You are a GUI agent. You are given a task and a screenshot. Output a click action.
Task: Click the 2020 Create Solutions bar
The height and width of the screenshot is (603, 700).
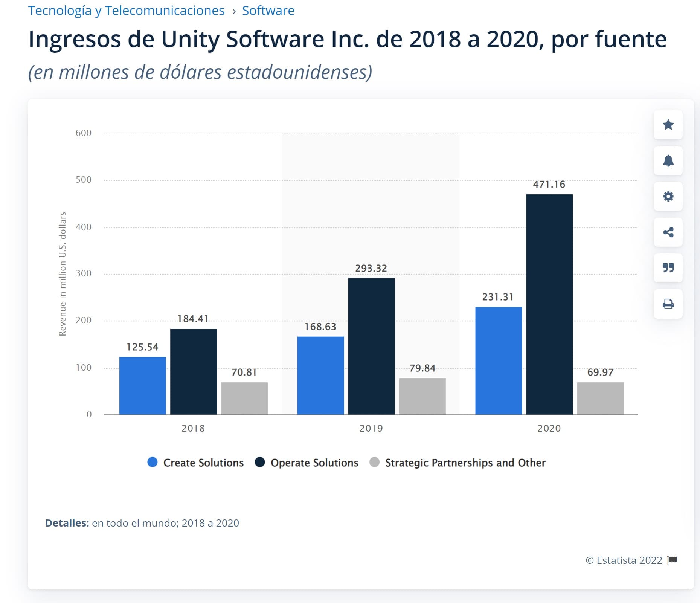[x=499, y=361]
